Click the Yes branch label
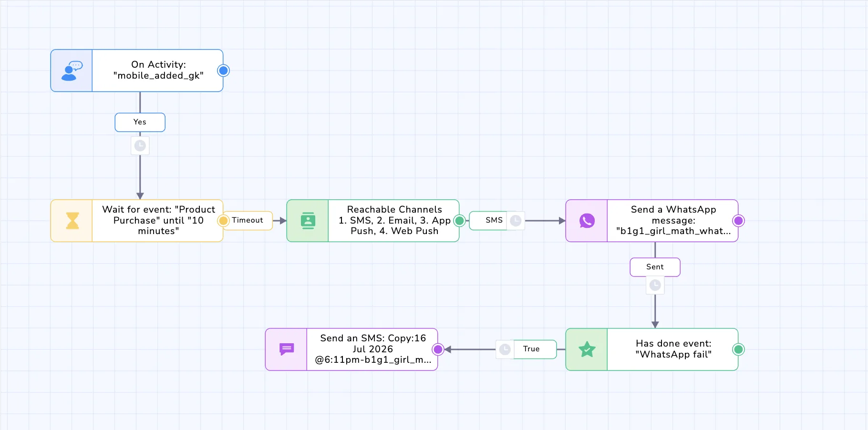The height and width of the screenshot is (430, 868). pyautogui.click(x=140, y=122)
